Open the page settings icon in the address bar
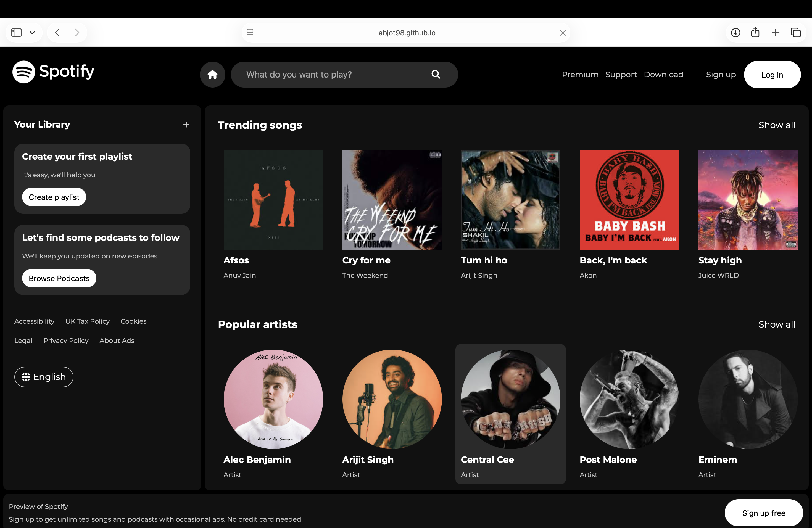This screenshot has height=528, width=812. [250, 32]
